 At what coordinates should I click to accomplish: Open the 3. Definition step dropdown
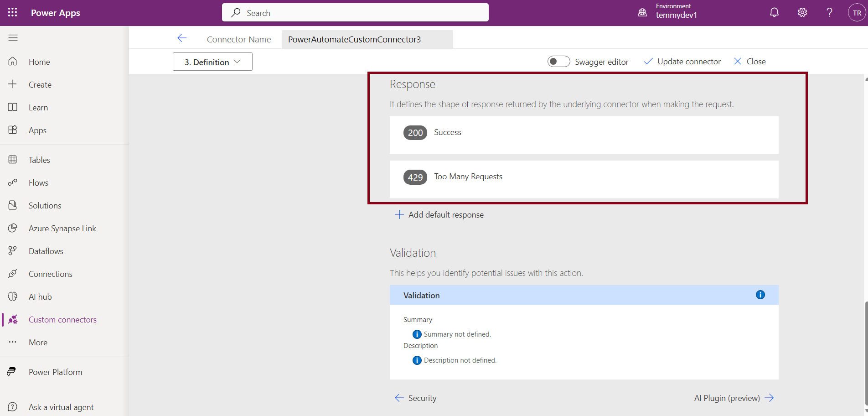212,62
